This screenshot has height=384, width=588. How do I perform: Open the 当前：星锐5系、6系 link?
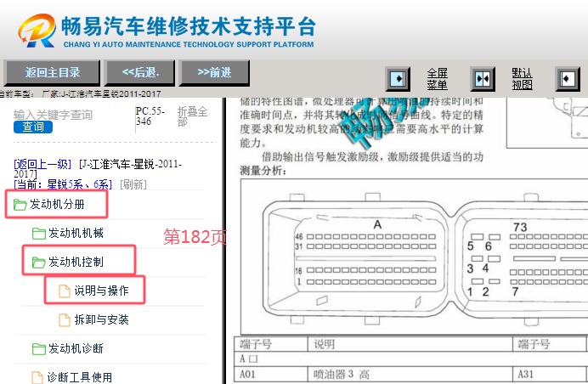(63, 184)
